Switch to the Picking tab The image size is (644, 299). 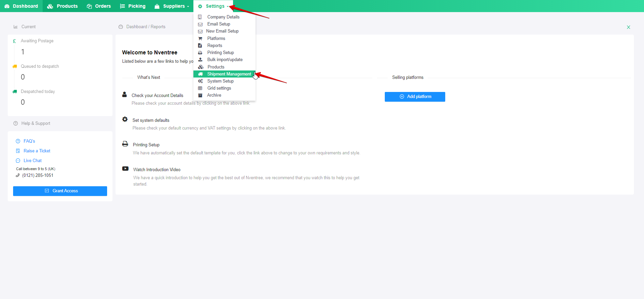point(133,6)
